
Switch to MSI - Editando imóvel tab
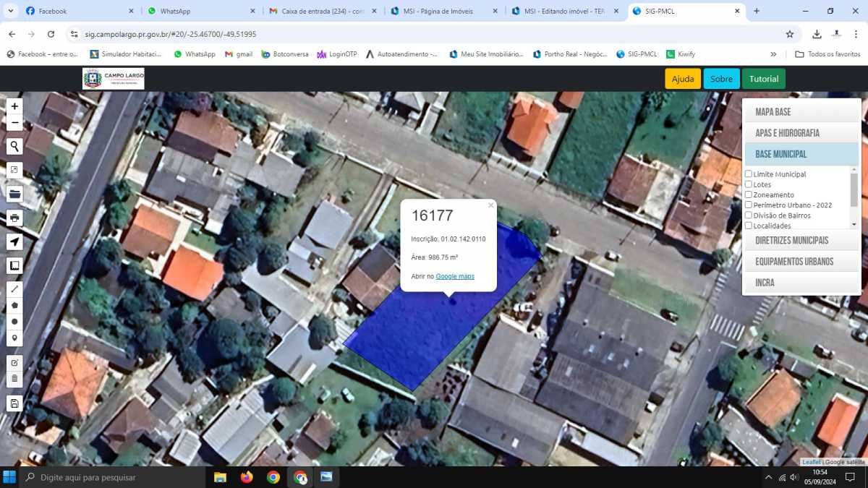pyautogui.click(x=565, y=11)
